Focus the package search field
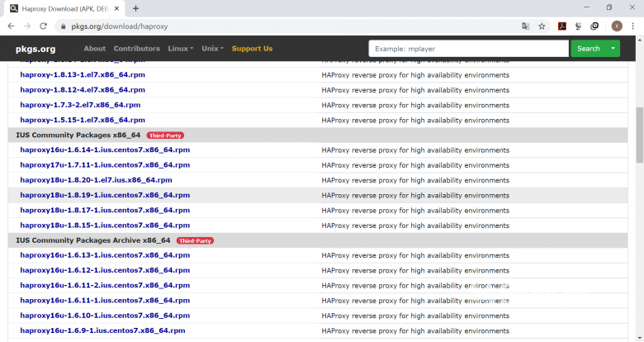The image size is (644, 342). [469, 49]
